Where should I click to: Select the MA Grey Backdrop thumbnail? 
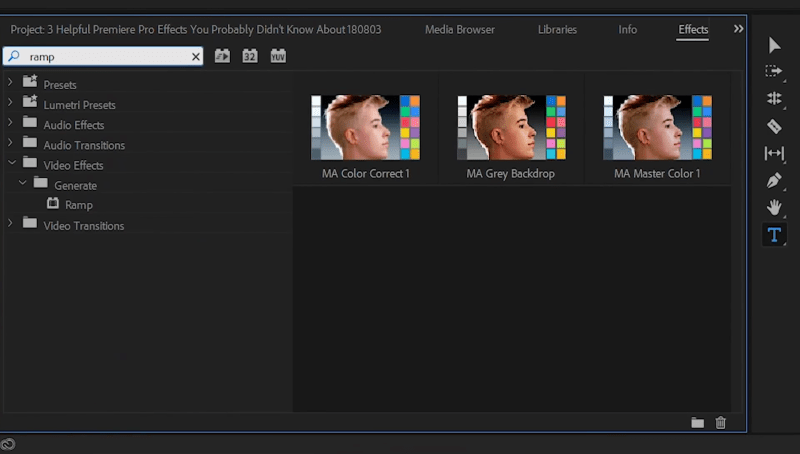pos(511,127)
